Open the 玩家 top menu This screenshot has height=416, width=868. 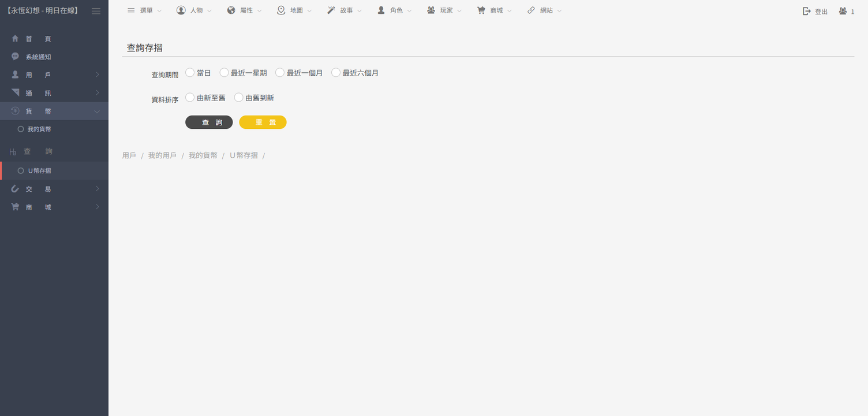pos(445,10)
